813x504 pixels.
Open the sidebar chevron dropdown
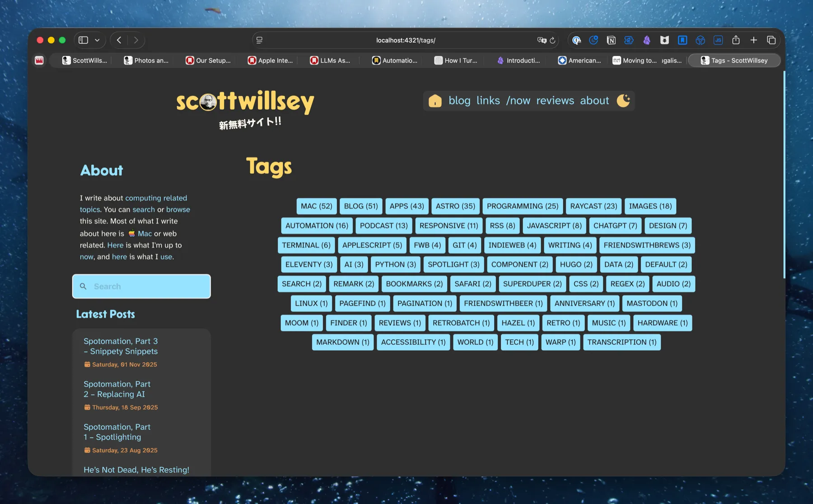point(96,40)
